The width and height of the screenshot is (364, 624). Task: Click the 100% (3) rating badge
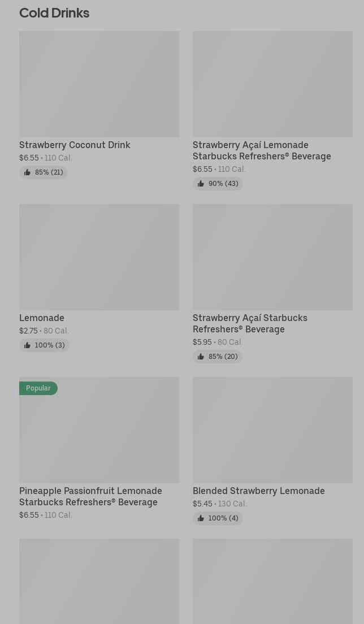point(44,345)
